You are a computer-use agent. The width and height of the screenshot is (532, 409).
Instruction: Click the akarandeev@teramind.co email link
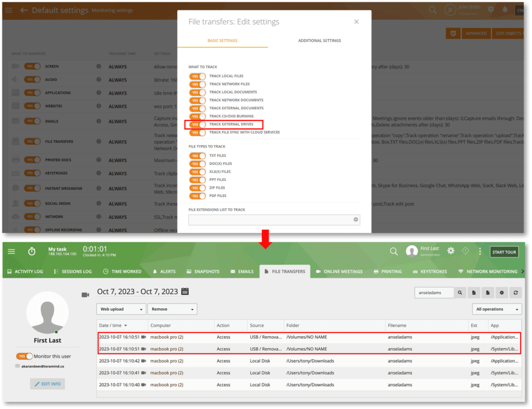pyautogui.click(x=43, y=366)
